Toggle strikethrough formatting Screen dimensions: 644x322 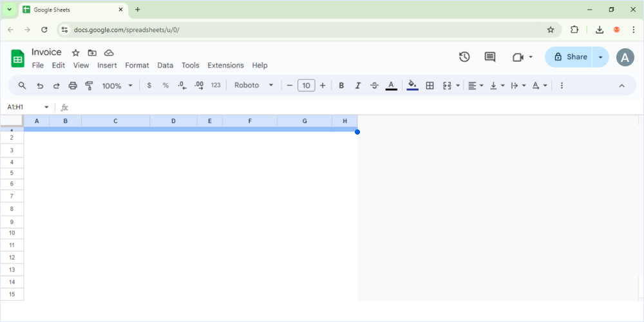pos(375,86)
